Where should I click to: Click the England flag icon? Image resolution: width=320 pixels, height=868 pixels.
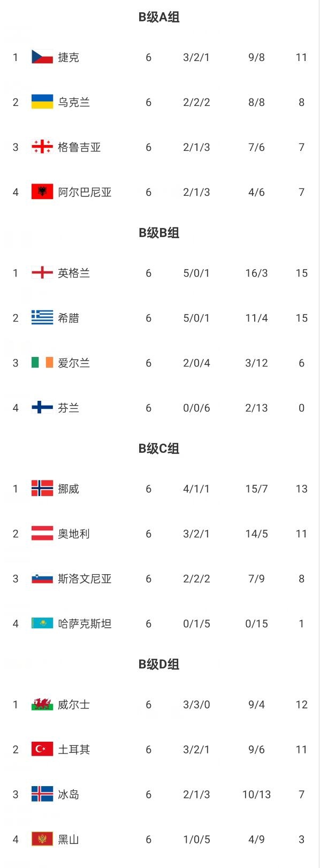[x=42, y=273]
